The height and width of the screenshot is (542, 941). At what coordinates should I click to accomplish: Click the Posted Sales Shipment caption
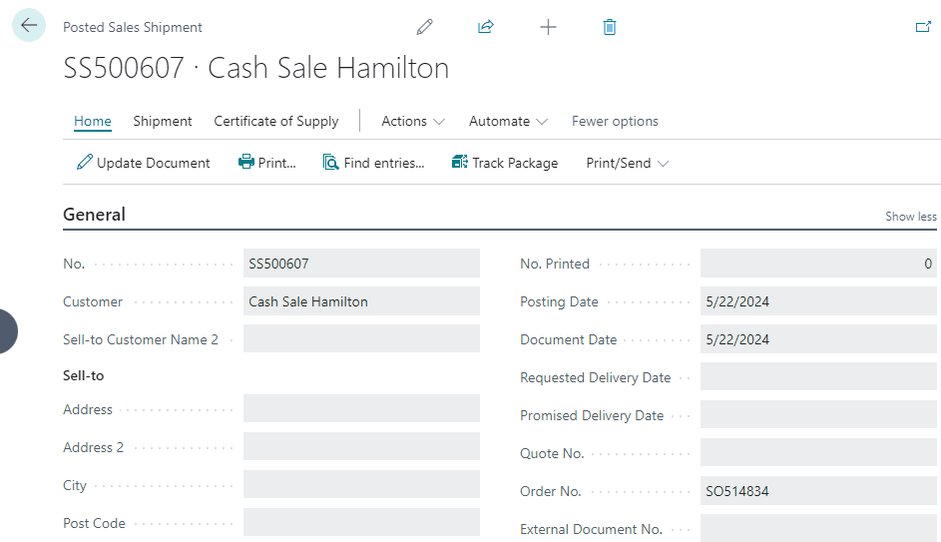click(133, 28)
